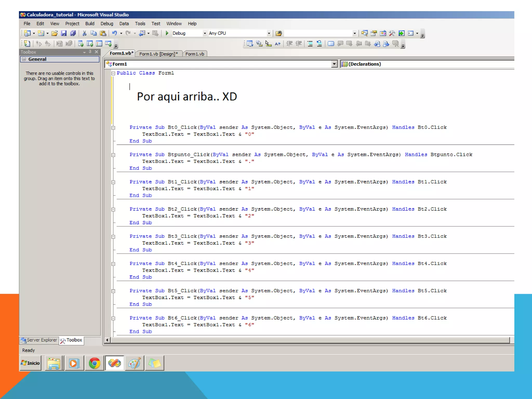Collapse the Bt0_Click sub outline box
This screenshot has width=532, height=399.
pyautogui.click(x=113, y=128)
